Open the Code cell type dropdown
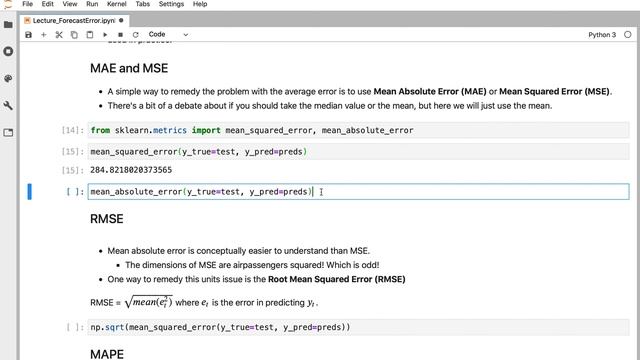Image resolution: width=640 pixels, height=360 pixels. pos(168,35)
